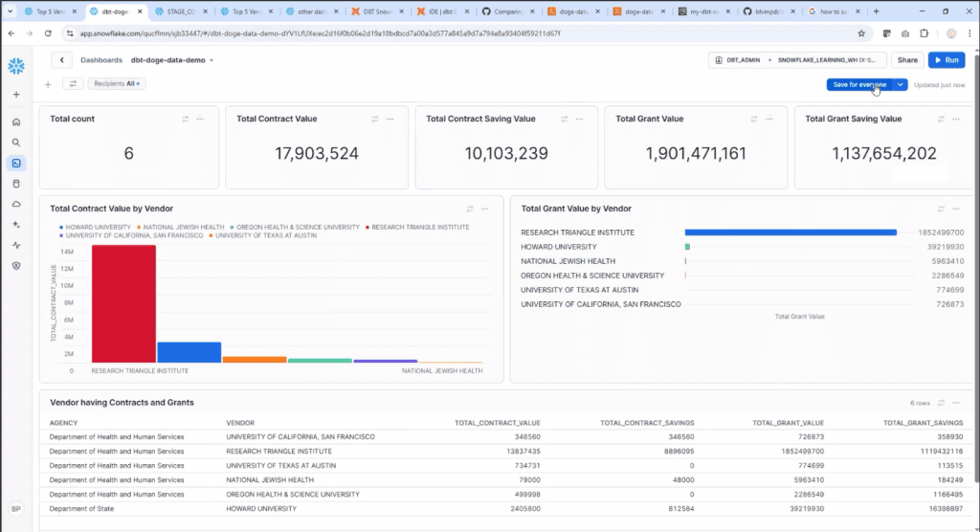Reload the page in browser
This screenshot has width=980, height=532.
click(x=48, y=33)
